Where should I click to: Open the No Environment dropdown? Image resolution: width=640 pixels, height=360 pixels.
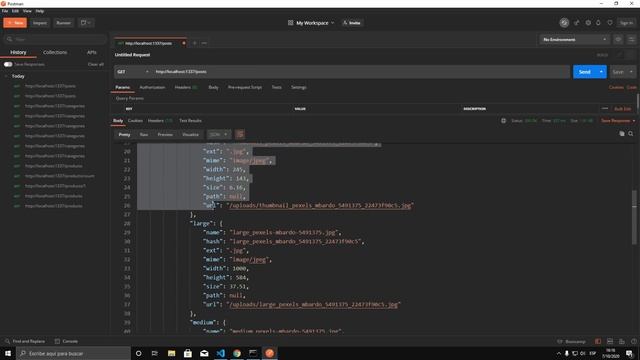[574, 40]
